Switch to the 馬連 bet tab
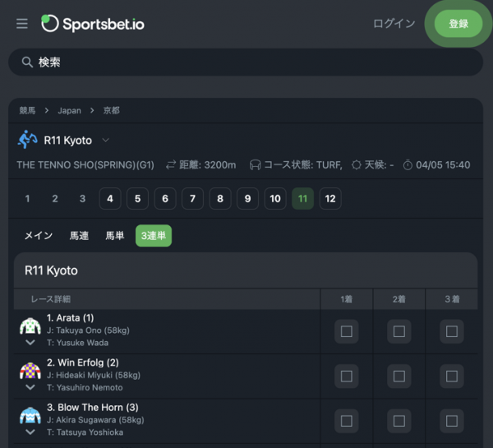Viewport: 493px width, 448px height. 79,236
